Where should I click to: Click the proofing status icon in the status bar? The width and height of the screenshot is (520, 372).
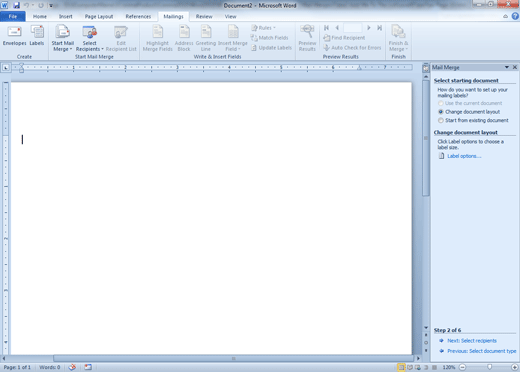click(72, 367)
